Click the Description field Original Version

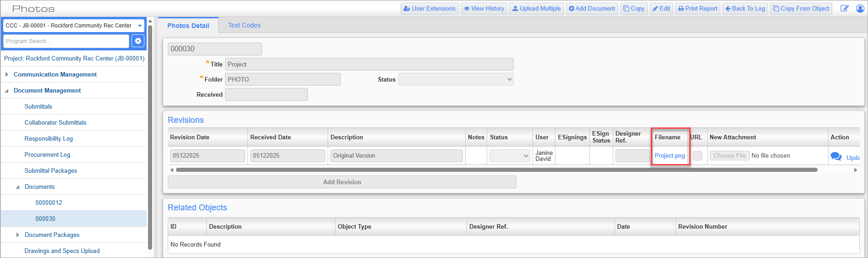point(396,156)
